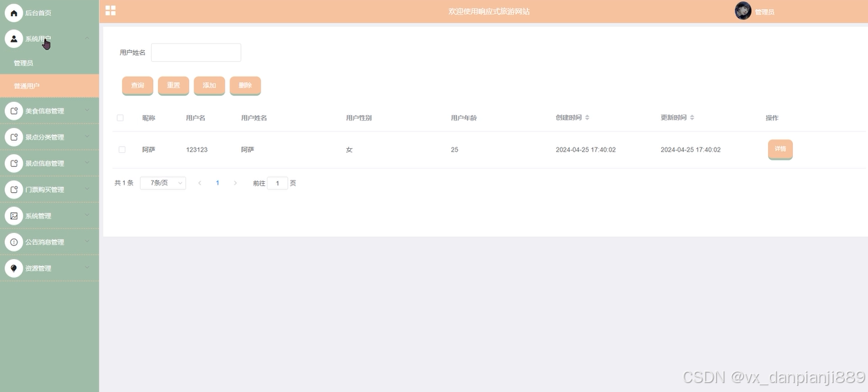Expand the 资源管理 chevron
Screen dimensions: 868x392
[x=87, y=267]
